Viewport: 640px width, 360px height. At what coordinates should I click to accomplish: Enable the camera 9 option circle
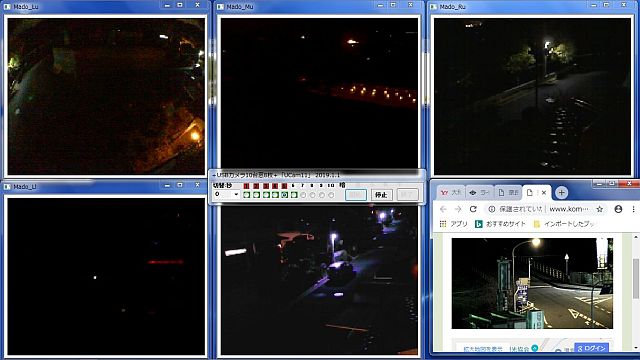pos(322,195)
